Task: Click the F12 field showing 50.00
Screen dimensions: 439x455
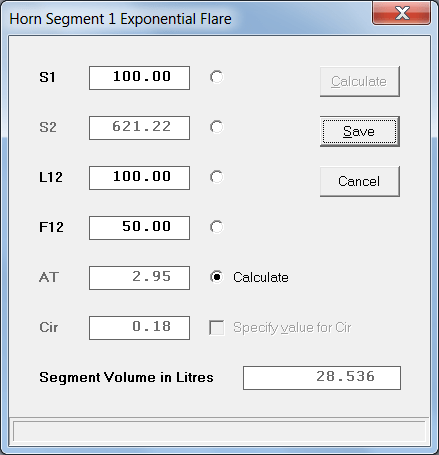Action: 139,228
